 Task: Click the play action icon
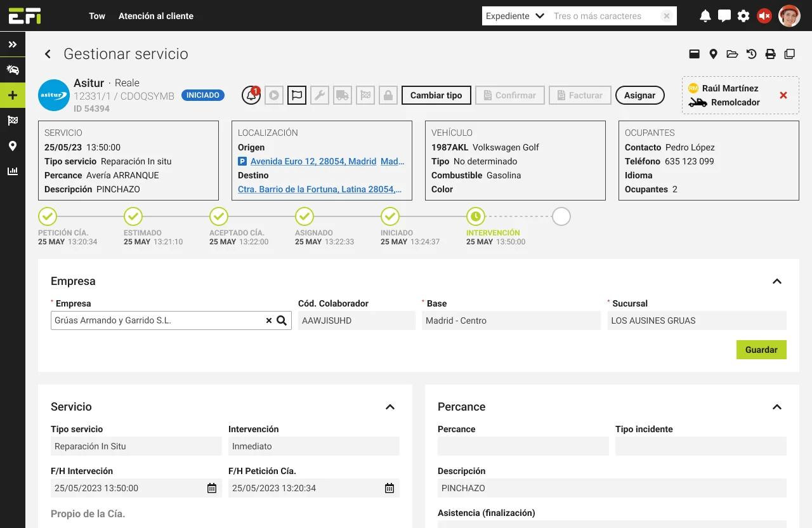tap(274, 95)
